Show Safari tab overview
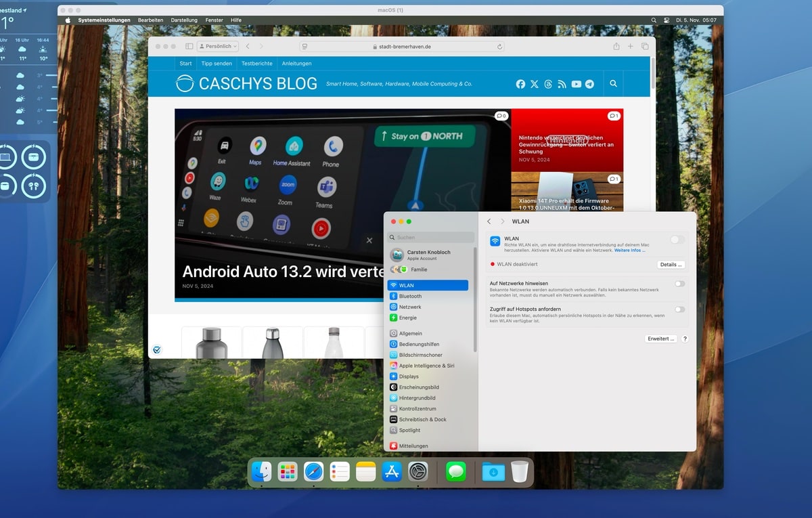 click(645, 46)
